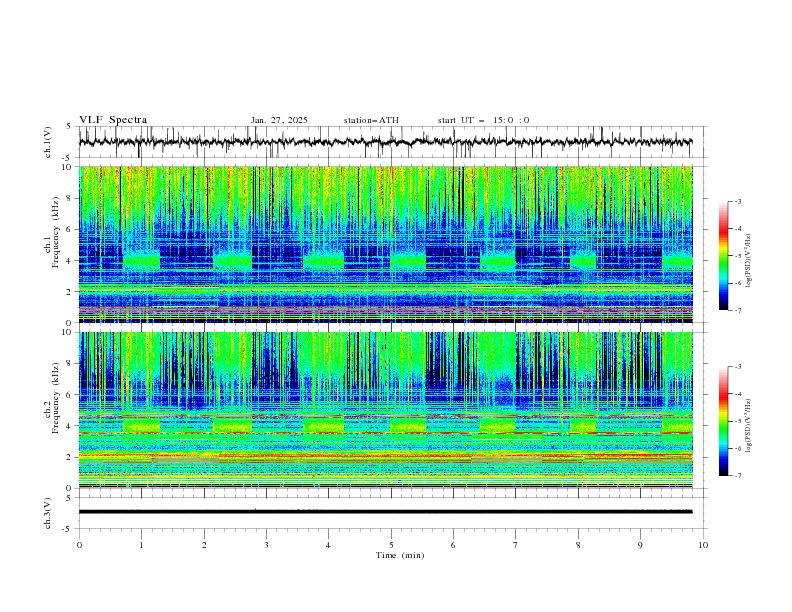
Task: Click the "ch.3(V)" waveform axis label
Action: coord(48,514)
